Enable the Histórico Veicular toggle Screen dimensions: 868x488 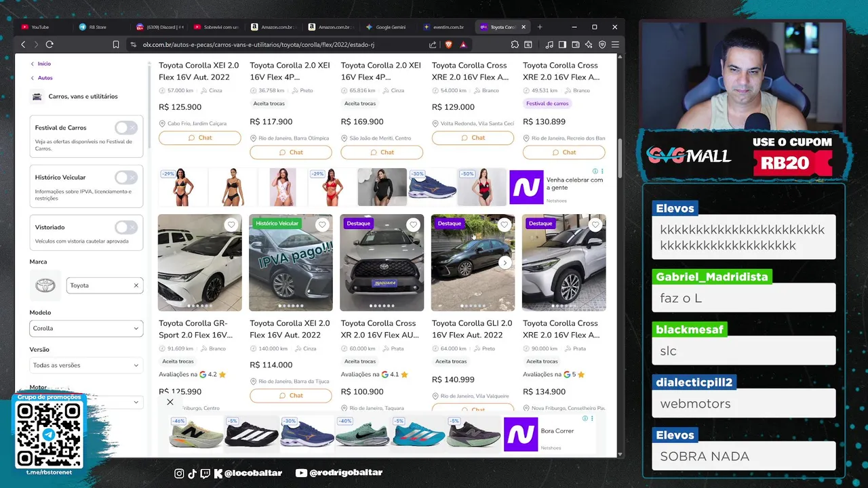126,178
